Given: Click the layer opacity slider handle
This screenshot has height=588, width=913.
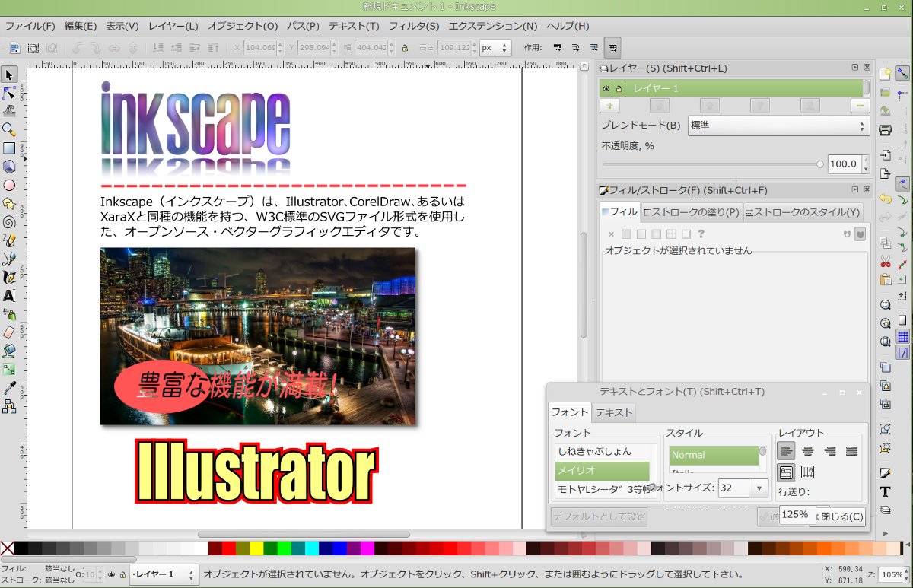Looking at the screenshot, I should pos(820,164).
